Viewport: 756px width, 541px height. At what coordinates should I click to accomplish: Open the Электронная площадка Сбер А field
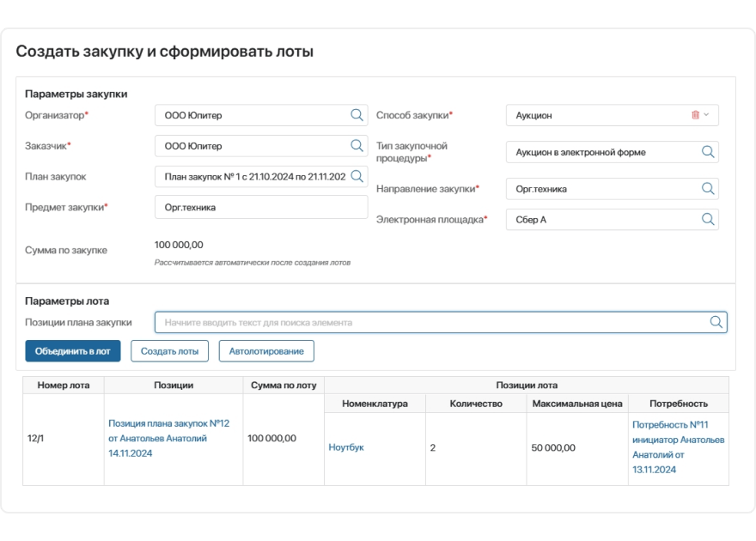pyautogui.click(x=601, y=219)
